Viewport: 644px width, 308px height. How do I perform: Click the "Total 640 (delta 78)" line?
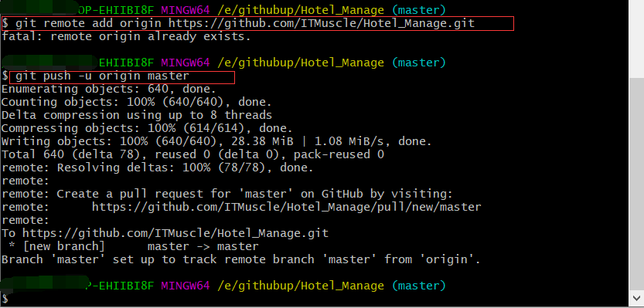click(x=193, y=154)
